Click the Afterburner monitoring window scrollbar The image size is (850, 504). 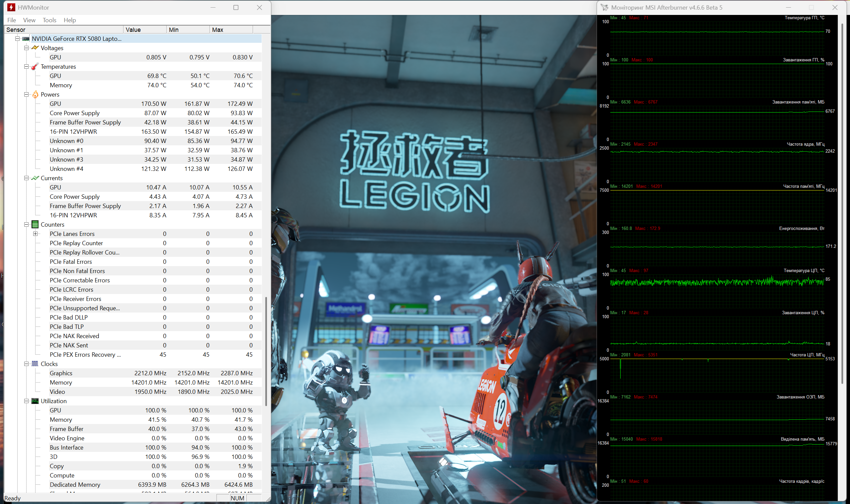coord(842,204)
